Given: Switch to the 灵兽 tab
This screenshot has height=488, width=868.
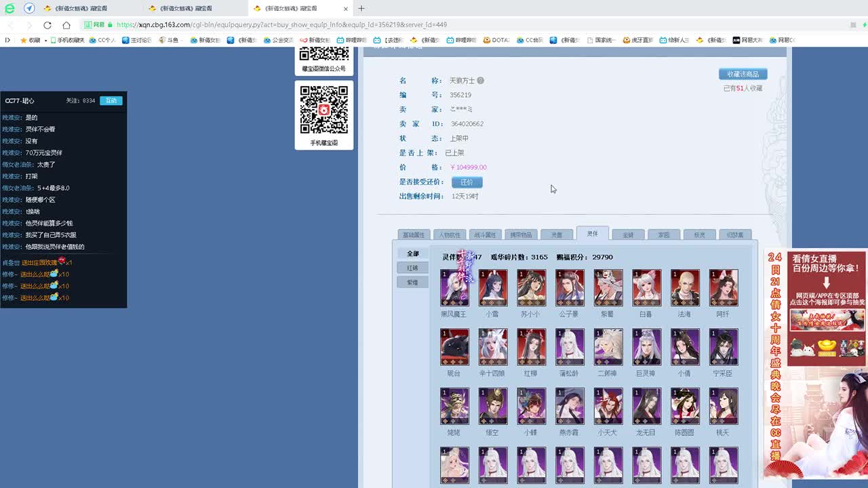Looking at the screenshot, I should click(x=557, y=235).
